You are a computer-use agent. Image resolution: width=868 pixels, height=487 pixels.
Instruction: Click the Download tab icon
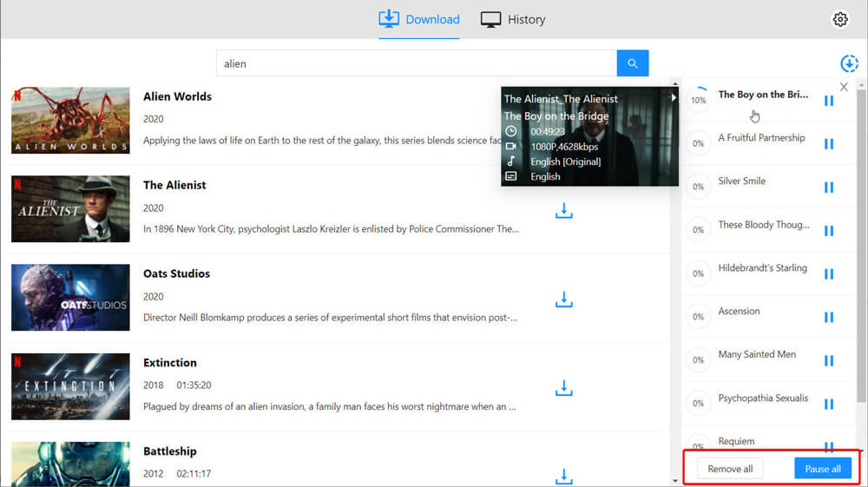tap(389, 19)
